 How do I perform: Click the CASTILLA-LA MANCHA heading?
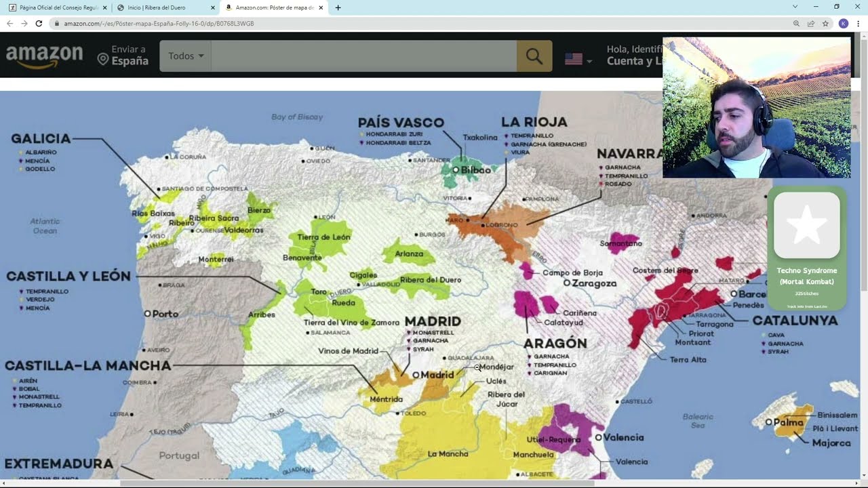tap(87, 365)
